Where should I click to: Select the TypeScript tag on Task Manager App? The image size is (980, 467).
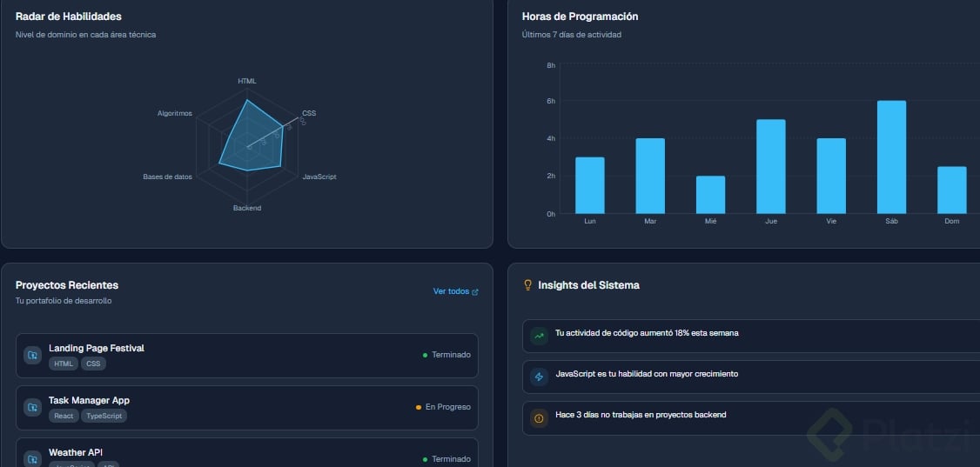coord(104,416)
